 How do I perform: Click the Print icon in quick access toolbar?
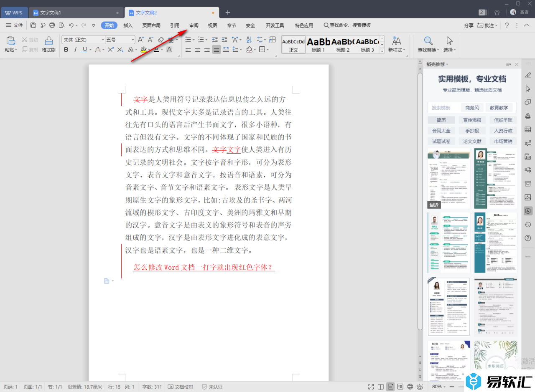(x=52, y=25)
